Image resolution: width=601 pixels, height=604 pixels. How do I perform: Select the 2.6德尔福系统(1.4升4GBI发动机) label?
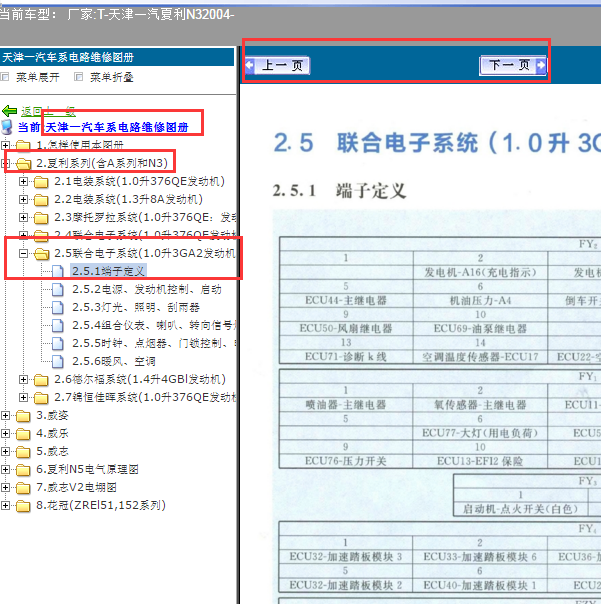click(x=140, y=379)
